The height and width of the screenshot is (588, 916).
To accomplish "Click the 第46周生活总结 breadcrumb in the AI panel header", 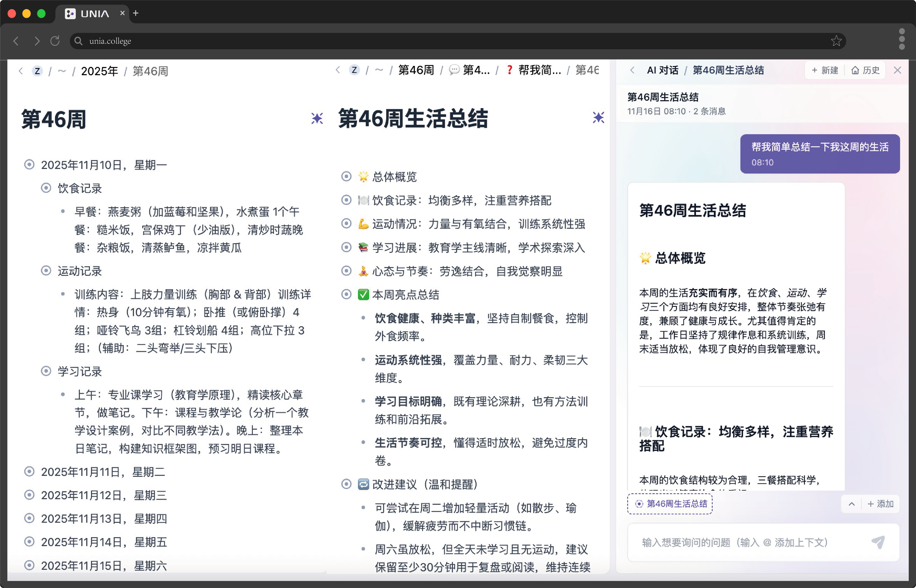I will tap(729, 70).
